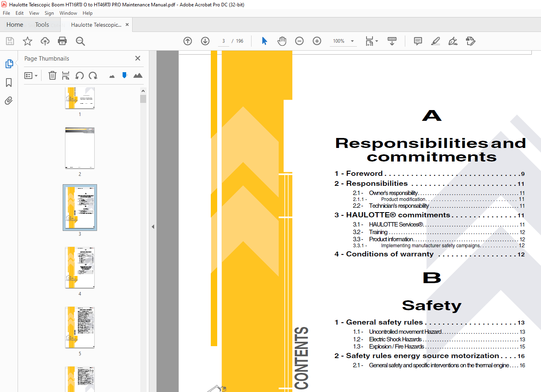This screenshot has width=541, height=392.
Task: Select the page 3 thumbnail
Action: [x=80, y=207]
